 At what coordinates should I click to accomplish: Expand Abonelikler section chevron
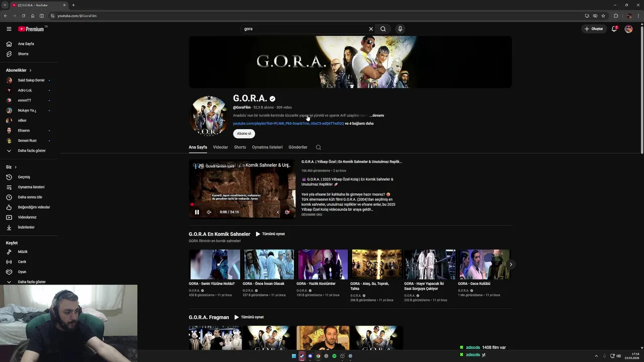pyautogui.click(x=30, y=70)
